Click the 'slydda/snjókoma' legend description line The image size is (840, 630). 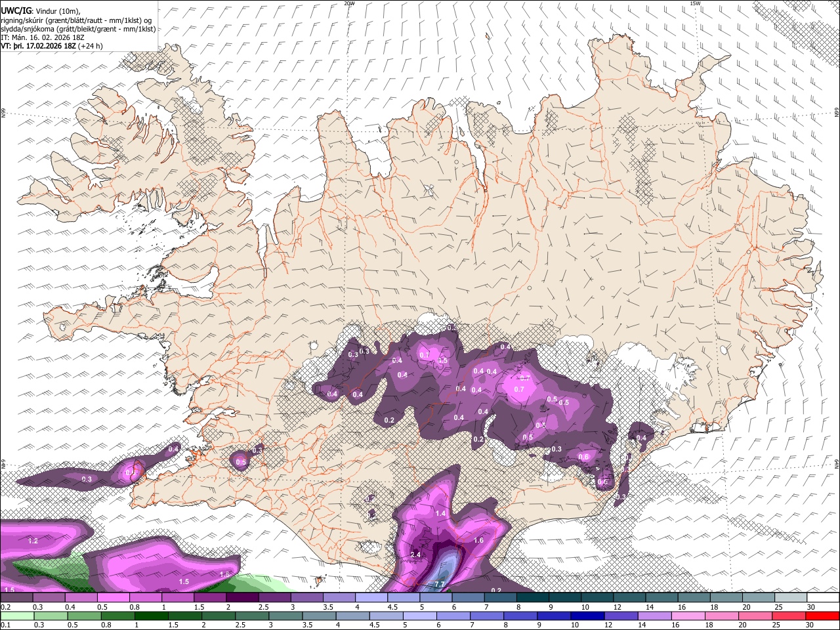[78, 29]
